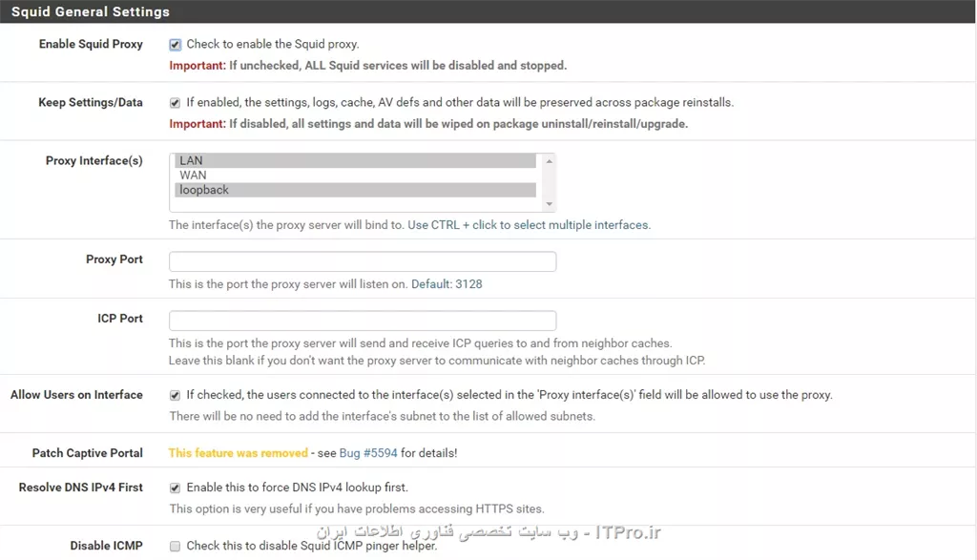Click 'Check to enable the Squid proxy.' text

click(x=273, y=44)
